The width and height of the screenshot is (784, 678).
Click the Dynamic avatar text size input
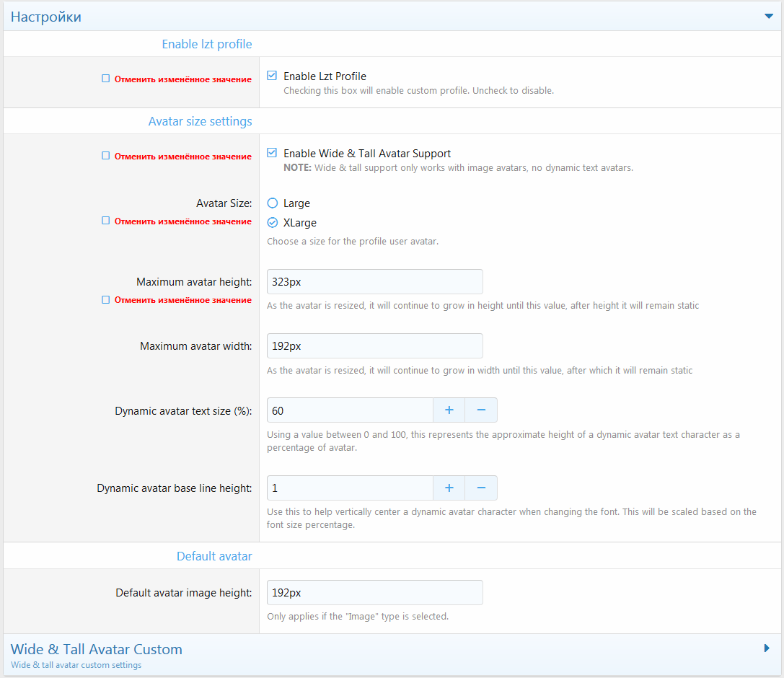click(x=350, y=410)
